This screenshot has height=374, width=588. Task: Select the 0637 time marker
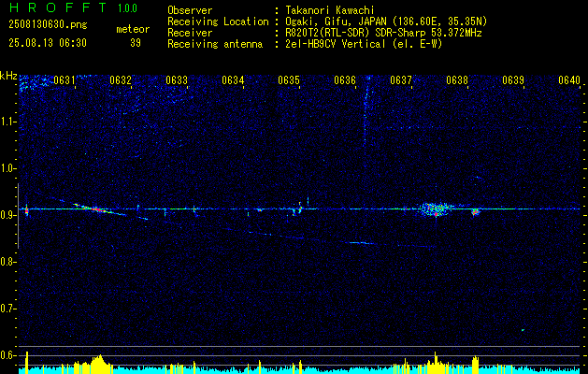point(401,79)
